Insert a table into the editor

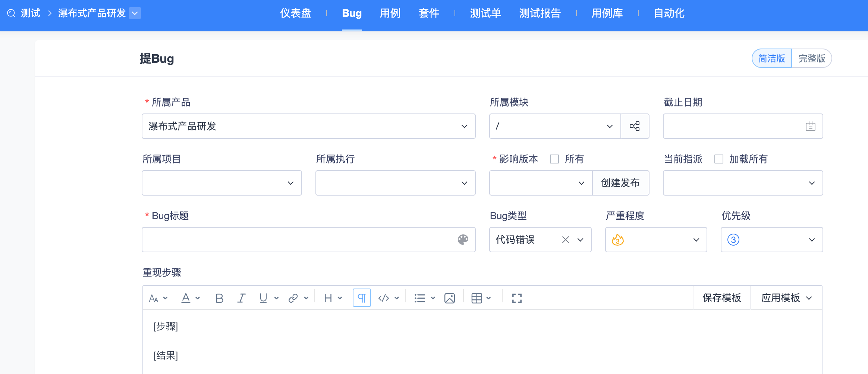(x=477, y=298)
